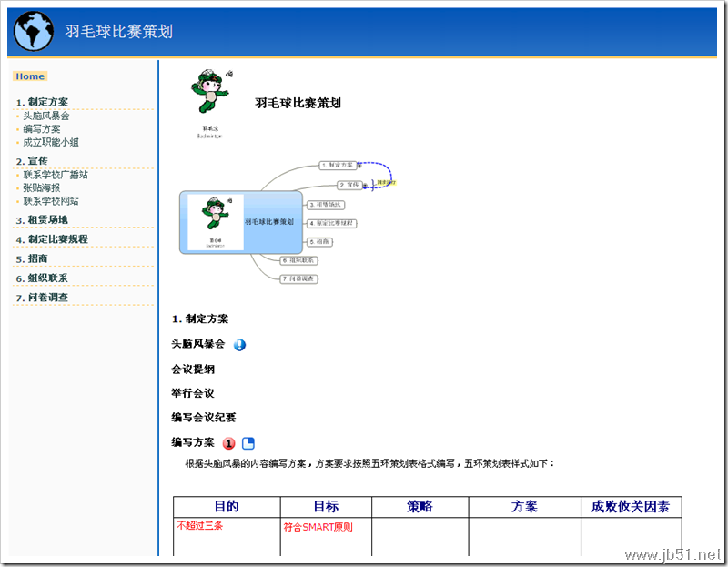
Task: Click the blue exclamation icon beside 头脑风暴会
Action: click(239, 345)
